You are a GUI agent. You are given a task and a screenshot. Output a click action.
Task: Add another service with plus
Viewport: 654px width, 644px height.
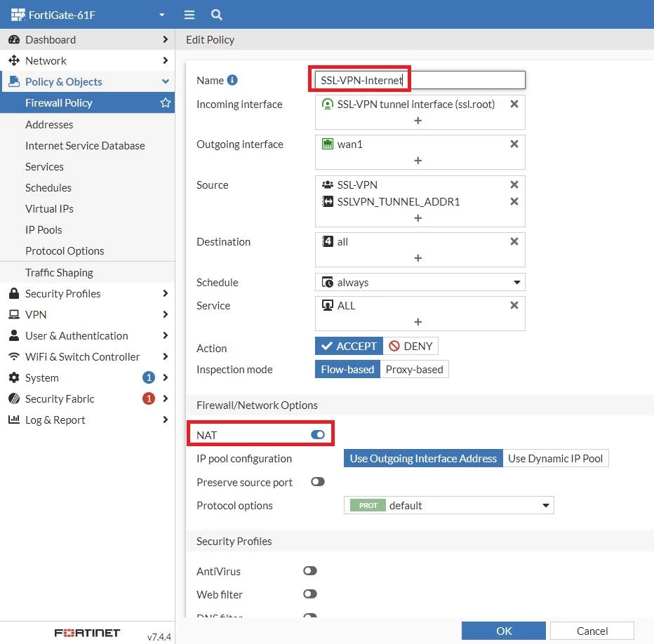point(418,322)
